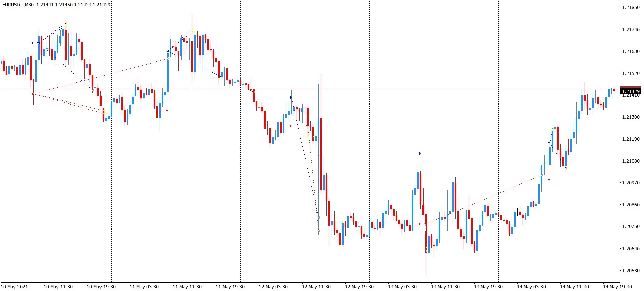Click the 14 May 19:30 time label
644x291 pixels.
(x=617, y=287)
